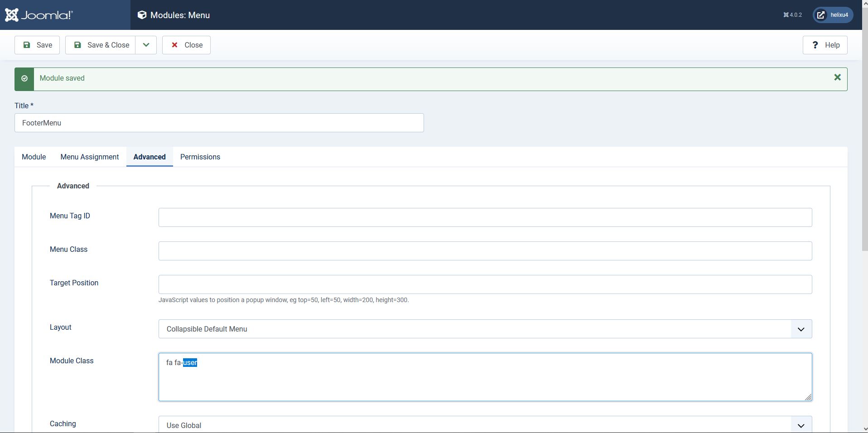Click the green checkmark icon on the alert
This screenshot has width=868, height=433.
tap(24, 79)
